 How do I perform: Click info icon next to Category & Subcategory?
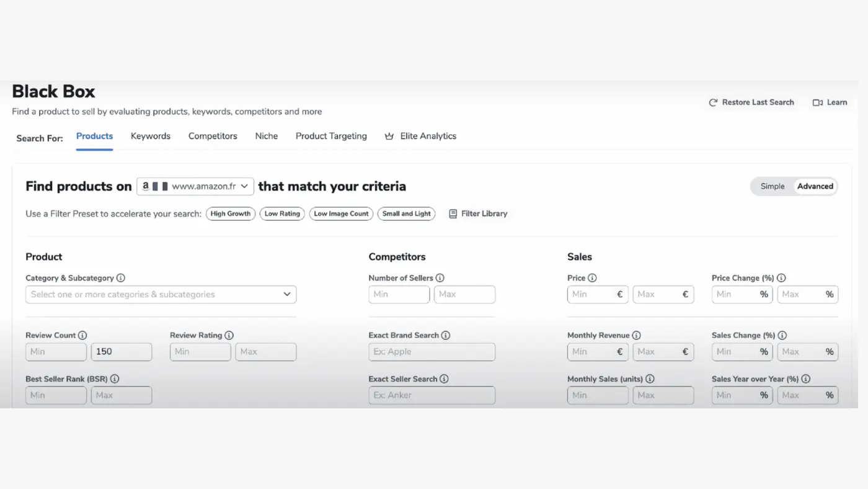click(121, 278)
